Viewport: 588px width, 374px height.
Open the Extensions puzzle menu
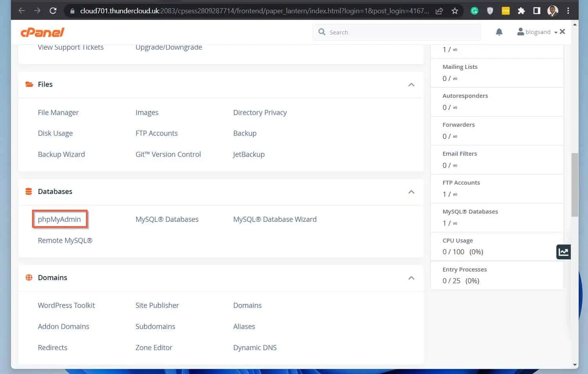pyautogui.click(x=521, y=11)
